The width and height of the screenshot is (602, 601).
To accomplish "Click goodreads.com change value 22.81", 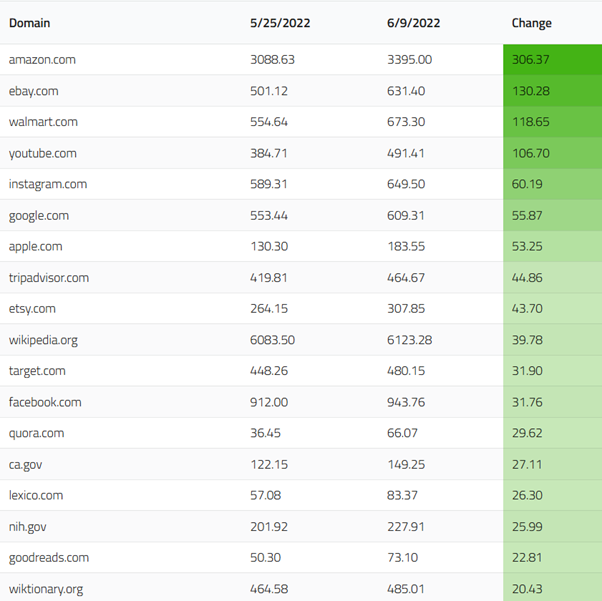I will pyautogui.click(x=527, y=557).
